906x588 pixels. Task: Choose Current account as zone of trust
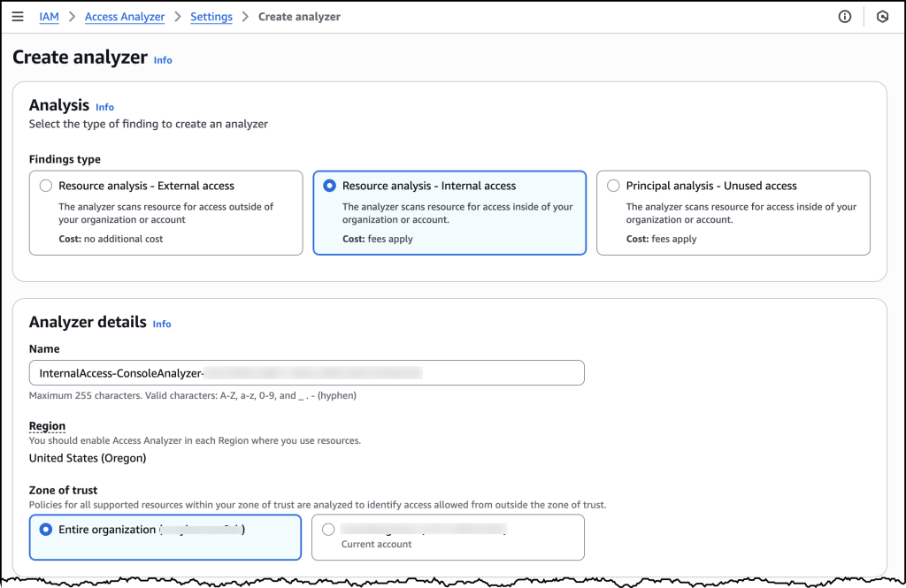pyautogui.click(x=328, y=529)
